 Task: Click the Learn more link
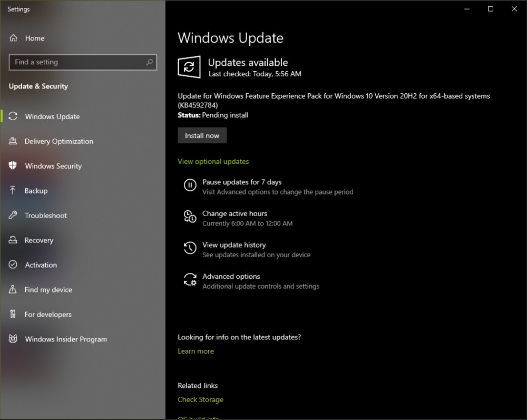[x=196, y=351]
